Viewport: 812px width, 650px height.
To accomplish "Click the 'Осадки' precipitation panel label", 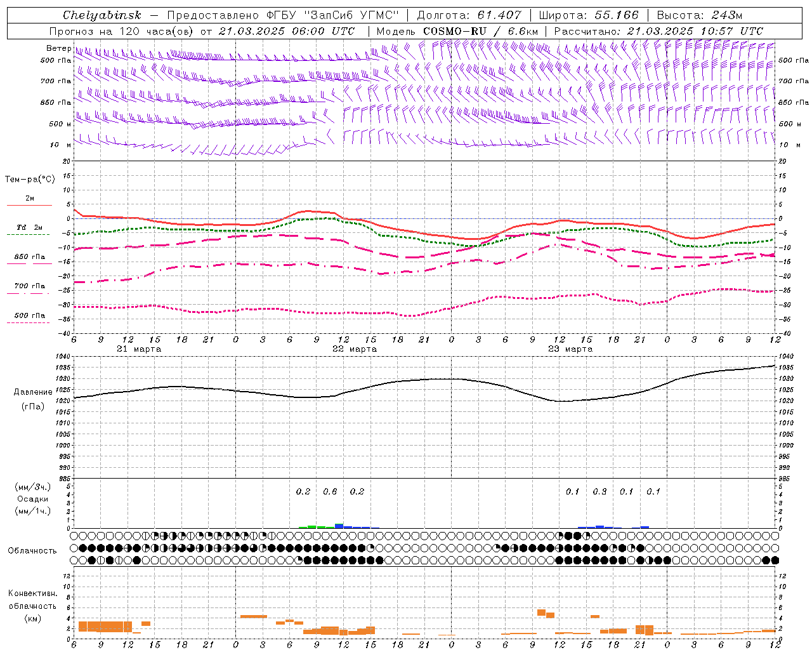I will pos(33,499).
